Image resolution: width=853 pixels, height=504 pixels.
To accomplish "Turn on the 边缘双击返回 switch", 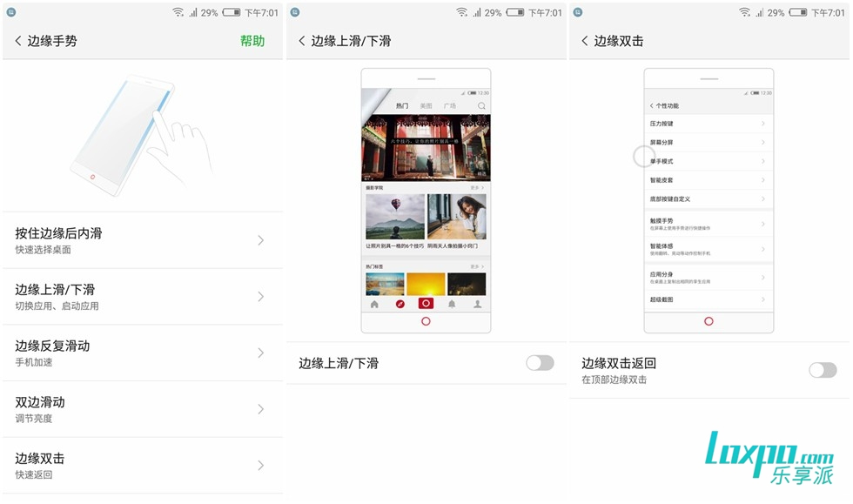I will tap(822, 369).
